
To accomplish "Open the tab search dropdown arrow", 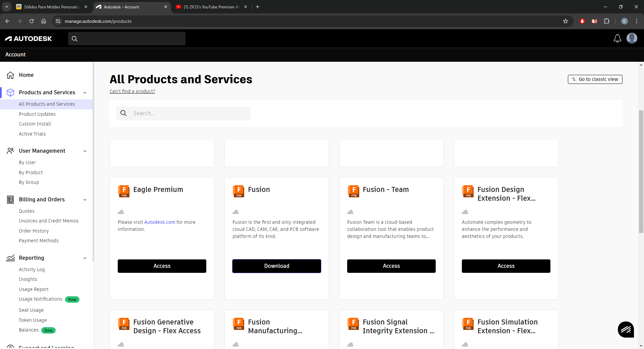I will click(6, 7).
